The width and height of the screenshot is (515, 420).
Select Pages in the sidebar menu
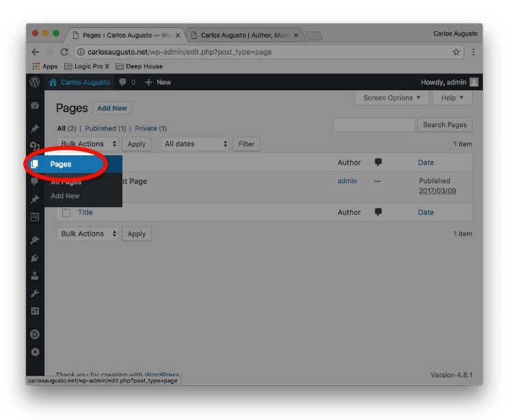tap(61, 164)
